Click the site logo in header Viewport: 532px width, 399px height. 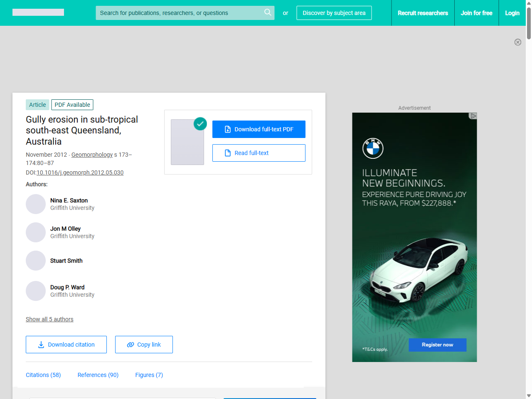(x=38, y=12)
